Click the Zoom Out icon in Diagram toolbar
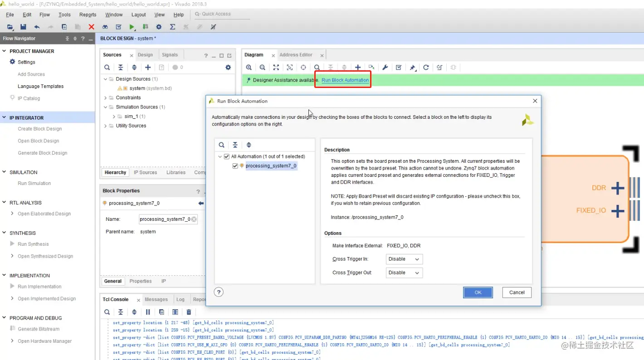 263,67
